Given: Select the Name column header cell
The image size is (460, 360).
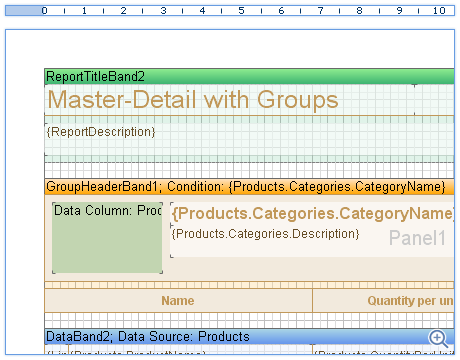Looking at the screenshot, I should tap(178, 301).
